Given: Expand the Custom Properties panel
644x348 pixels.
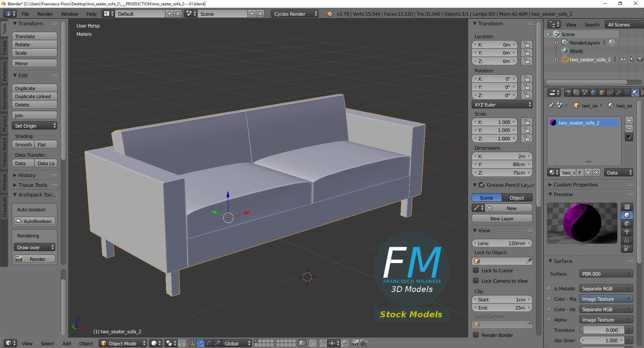Looking at the screenshot, I should [576, 185].
